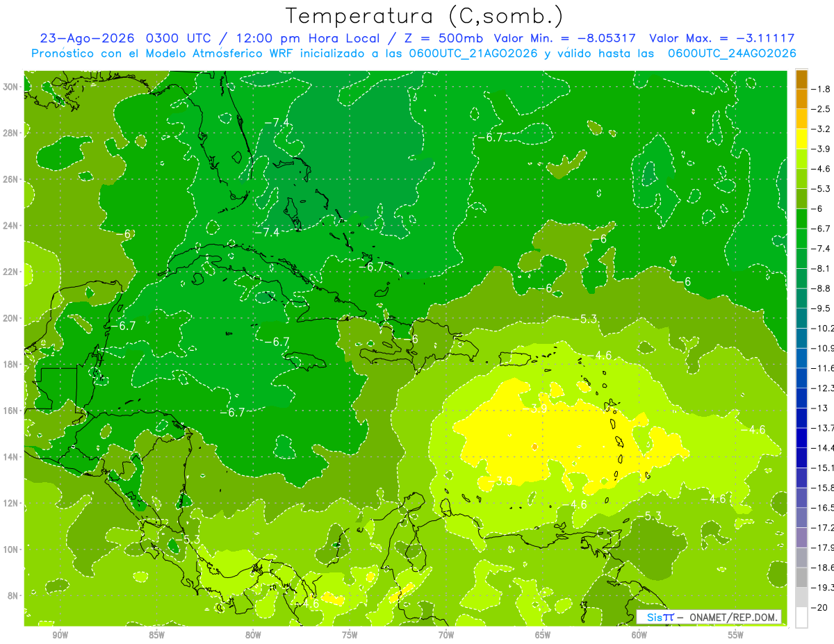Click the "-17.2" color scale label
Image resolution: width=834 pixels, height=644 pixels.
click(x=822, y=528)
